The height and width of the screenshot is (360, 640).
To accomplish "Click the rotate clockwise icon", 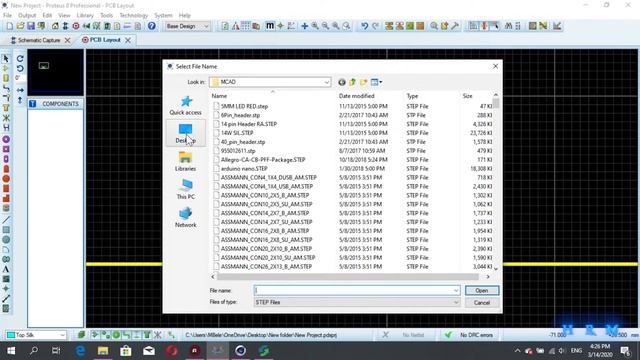I will [x=20, y=59].
